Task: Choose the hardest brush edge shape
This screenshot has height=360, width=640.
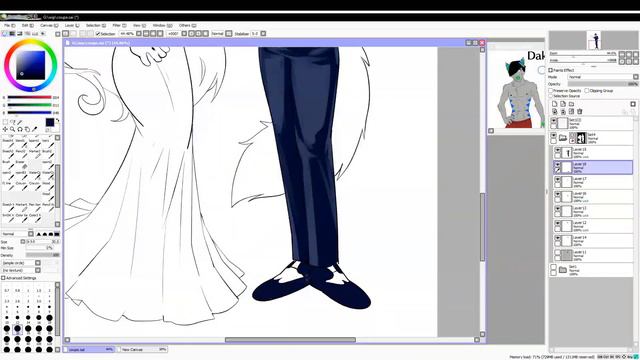Action: tap(57, 234)
